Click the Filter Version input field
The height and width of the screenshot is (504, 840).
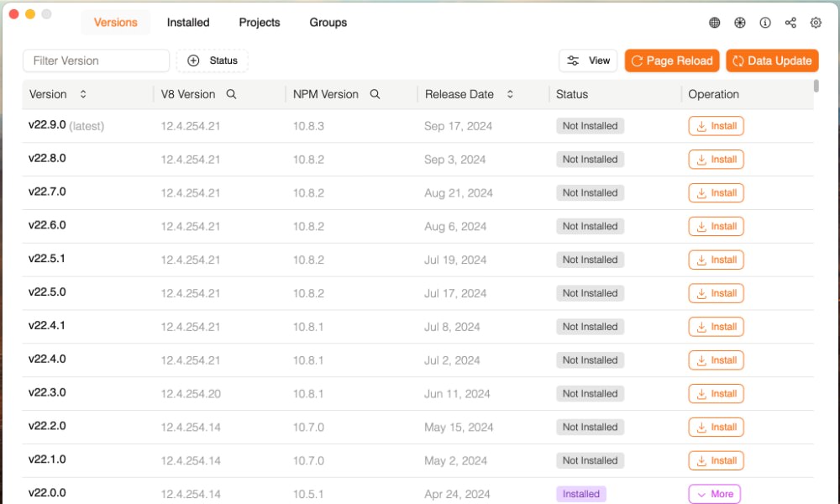tap(95, 60)
